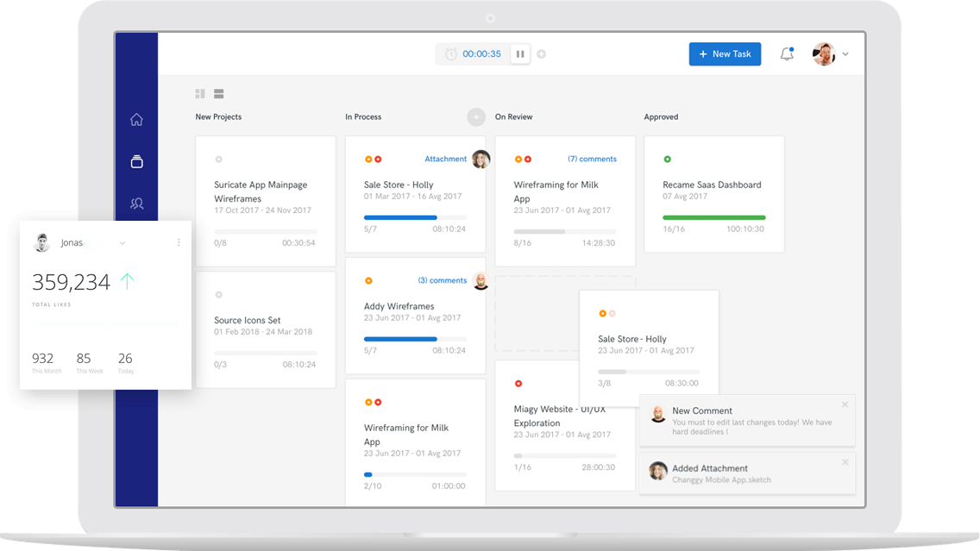The image size is (980, 551).
Task: Switch to list view layout icon
Action: click(219, 93)
